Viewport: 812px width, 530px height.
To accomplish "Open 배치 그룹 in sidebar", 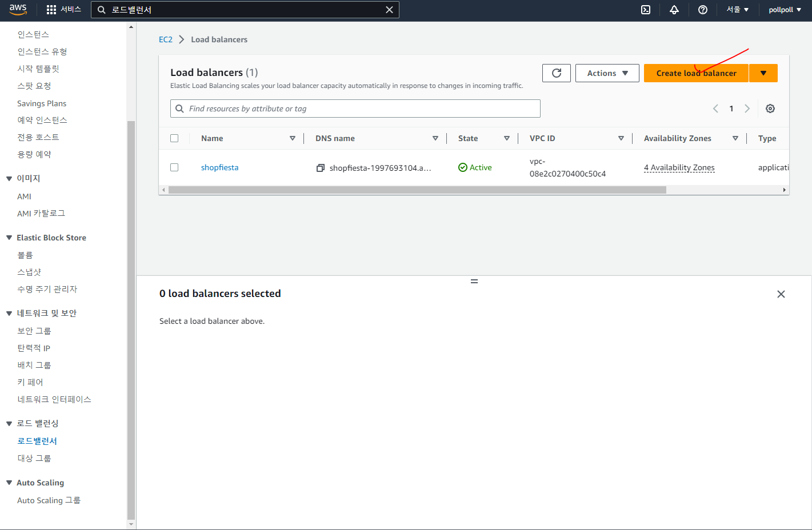I will (x=34, y=365).
